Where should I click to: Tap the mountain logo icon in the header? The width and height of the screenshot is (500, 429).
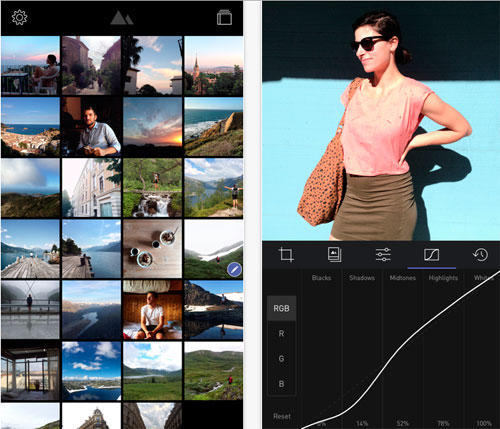pos(122,18)
